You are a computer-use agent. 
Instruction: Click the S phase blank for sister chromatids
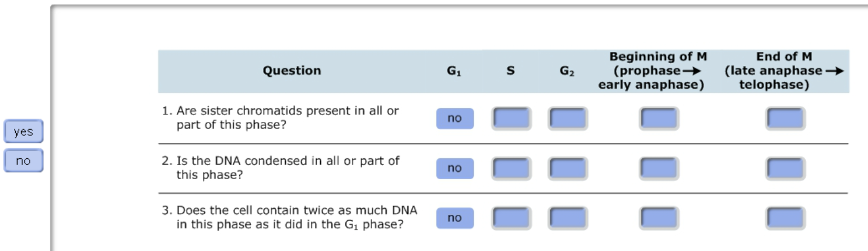(511, 118)
